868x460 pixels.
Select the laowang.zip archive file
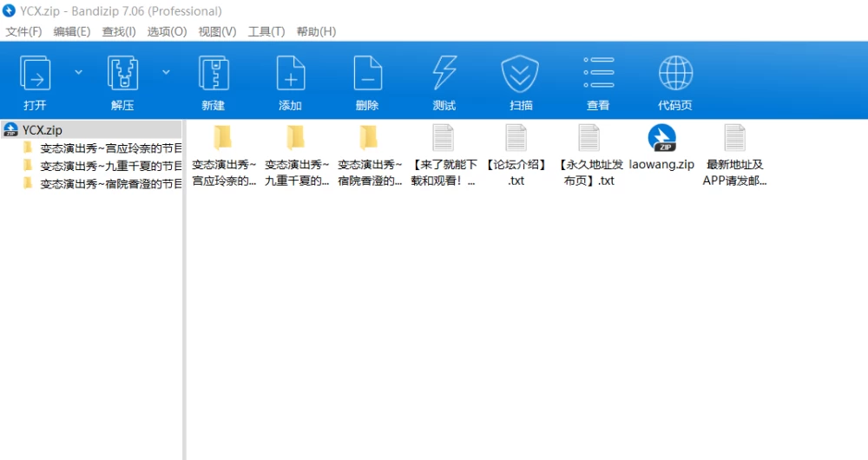pos(661,148)
